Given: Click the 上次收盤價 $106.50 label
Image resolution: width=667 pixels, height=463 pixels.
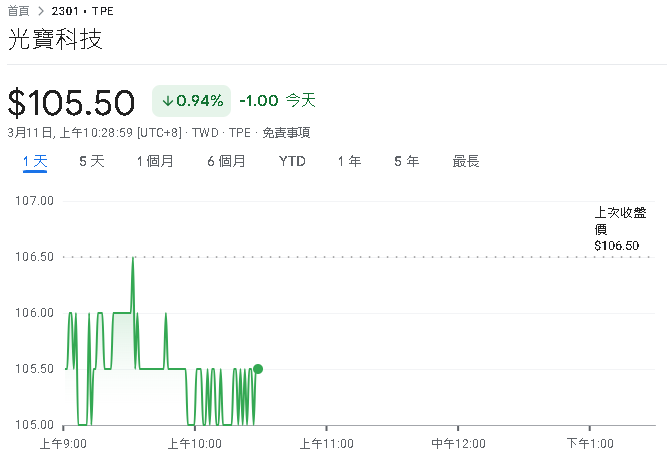Looking at the screenshot, I should pos(620,229).
